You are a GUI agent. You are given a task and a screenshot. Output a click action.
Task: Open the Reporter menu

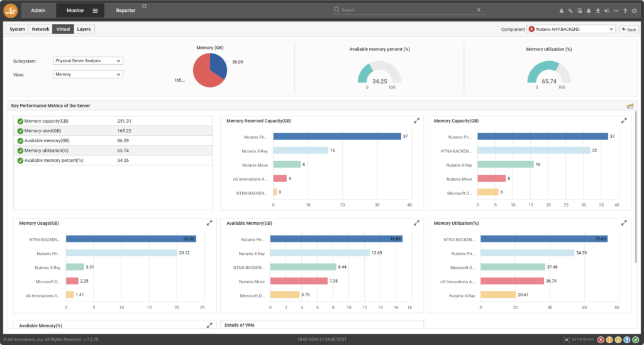click(126, 11)
